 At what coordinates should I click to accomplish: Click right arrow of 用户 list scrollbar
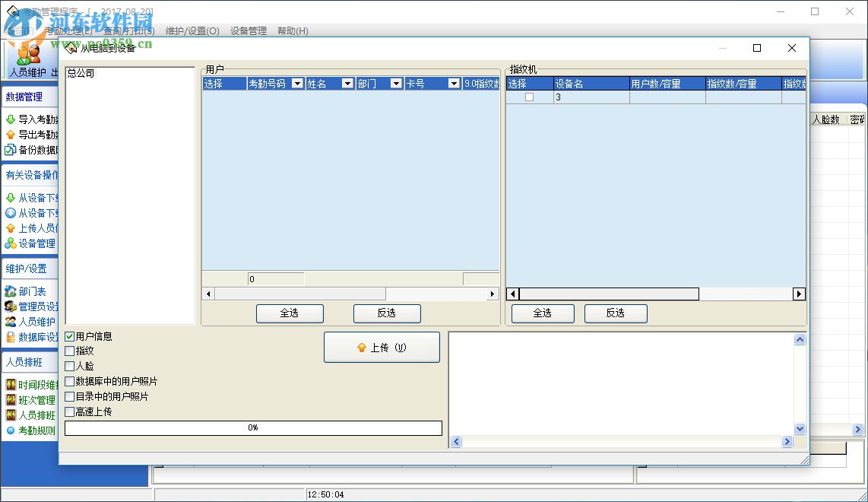(x=493, y=294)
